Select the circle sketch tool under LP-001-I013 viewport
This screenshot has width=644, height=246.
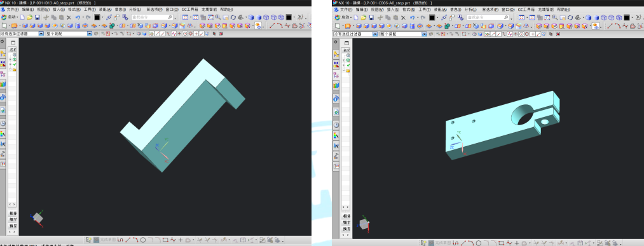pos(143,240)
